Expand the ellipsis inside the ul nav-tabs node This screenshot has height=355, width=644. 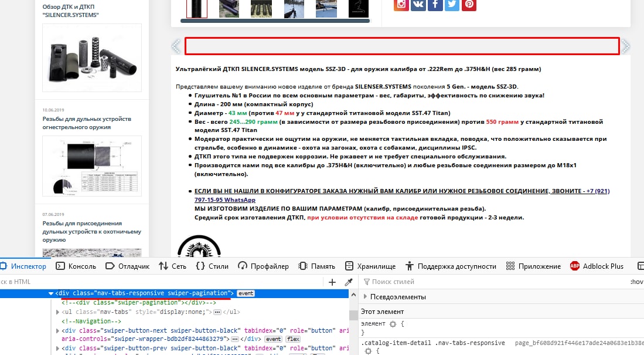click(217, 312)
